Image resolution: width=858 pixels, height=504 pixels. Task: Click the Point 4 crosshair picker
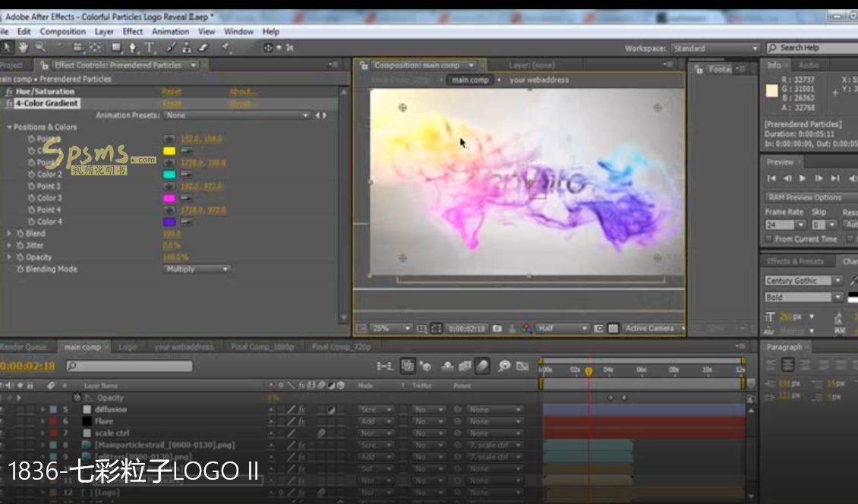169,210
